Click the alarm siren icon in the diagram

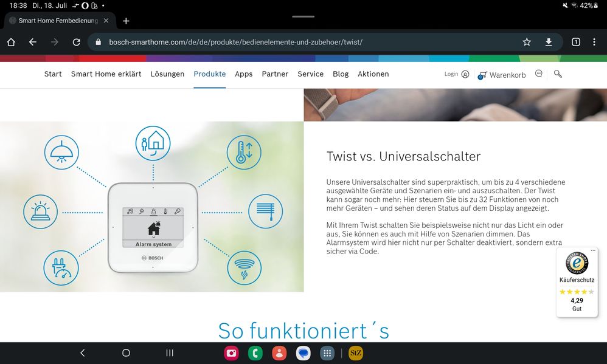pyautogui.click(x=40, y=212)
